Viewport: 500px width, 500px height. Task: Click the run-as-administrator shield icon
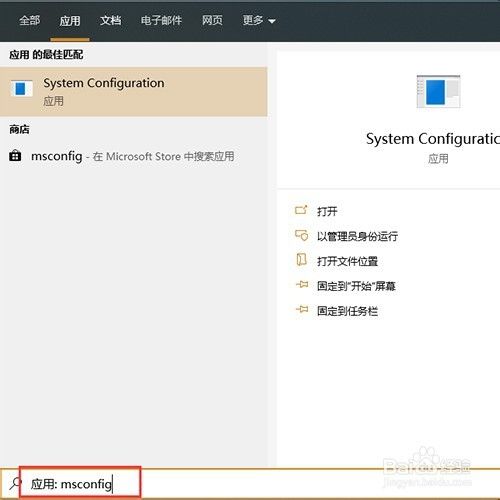301,235
